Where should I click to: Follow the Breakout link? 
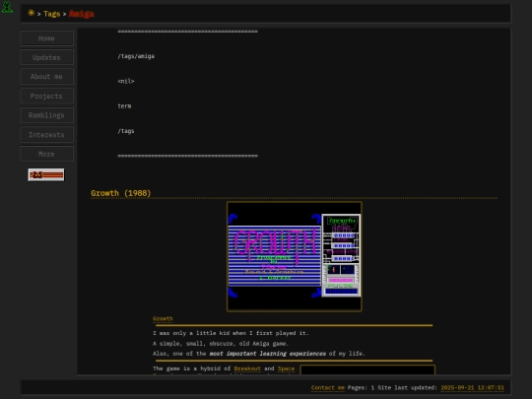coord(247,368)
